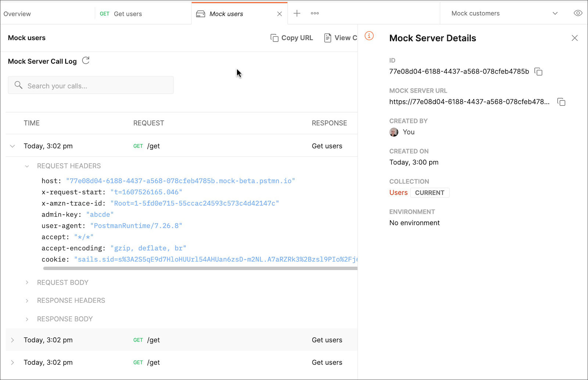The image size is (588, 380).
Task: Expand the last Today 3:02 pm row
Action: pyautogui.click(x=12, y=362)
